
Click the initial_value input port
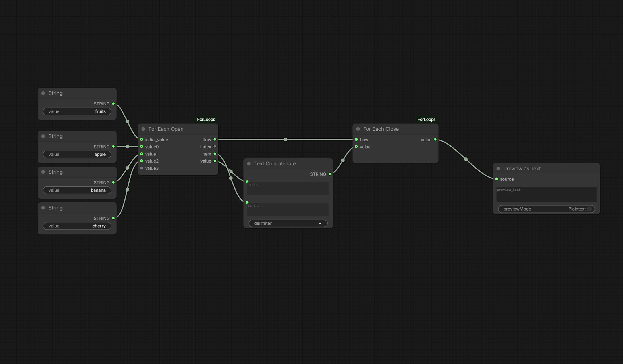pos(142,140)
